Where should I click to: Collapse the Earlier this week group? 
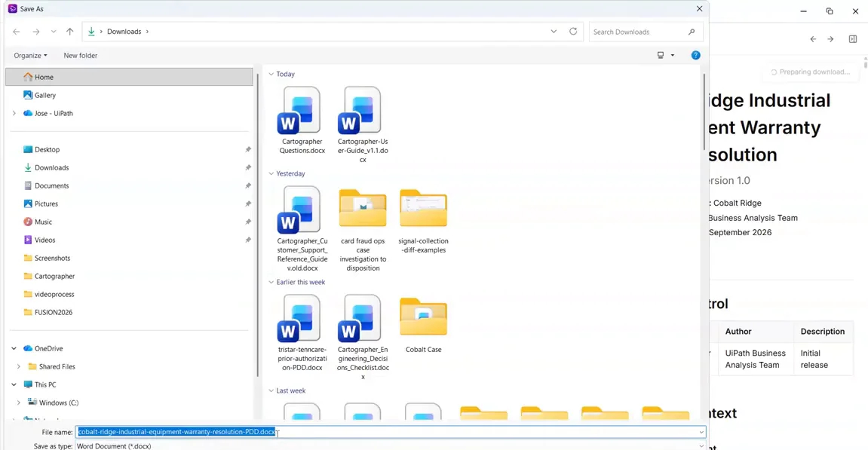[x=271, y=283]
